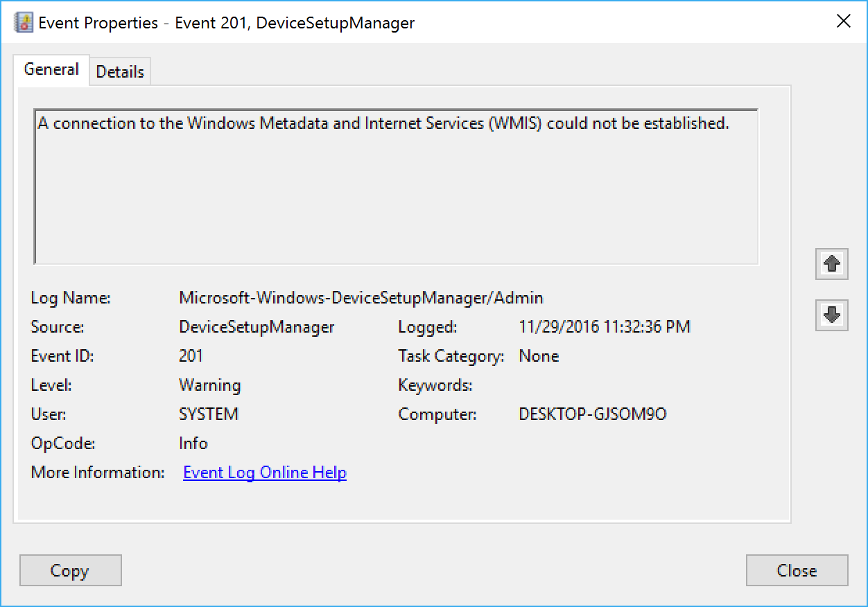Select the log name Microsoft-Windows-DeviceSetupManager/Admin

(361, 298)
